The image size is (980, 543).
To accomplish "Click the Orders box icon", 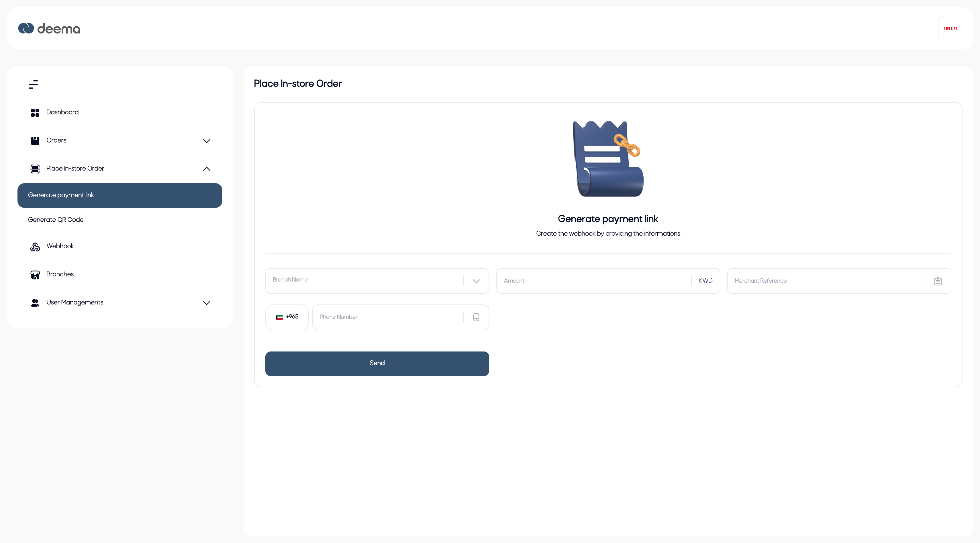I will (x=35, y=141).
